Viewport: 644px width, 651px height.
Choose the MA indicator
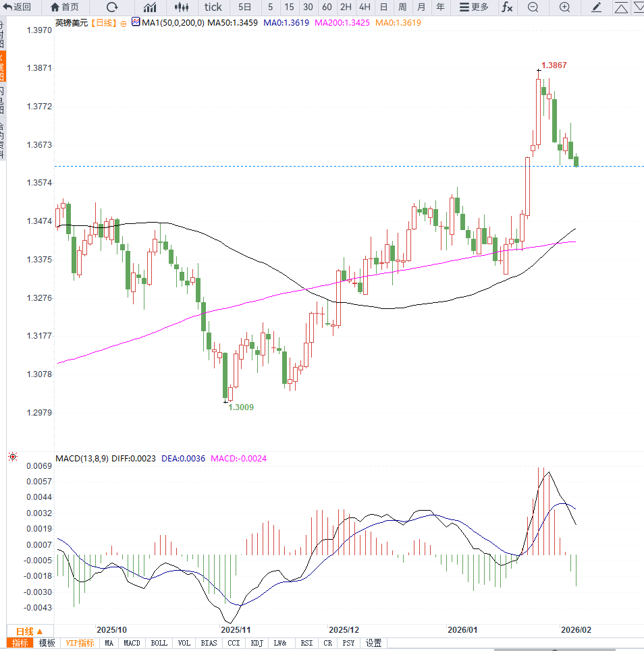click(x=109, y=643)
